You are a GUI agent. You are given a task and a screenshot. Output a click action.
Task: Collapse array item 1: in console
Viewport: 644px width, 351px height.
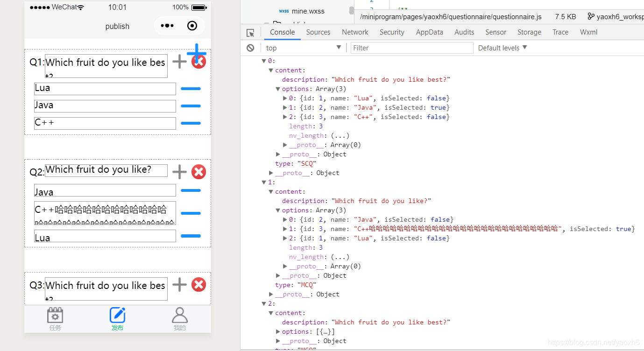264,182
